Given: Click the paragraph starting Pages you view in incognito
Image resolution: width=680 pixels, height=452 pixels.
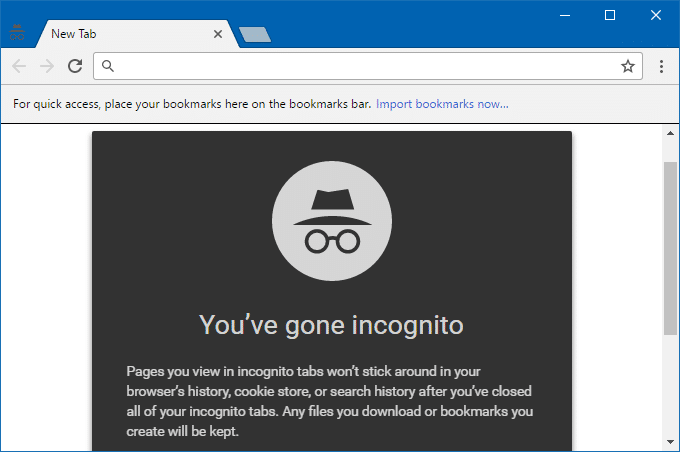Looking at the screenshot, I should coord(330,401).
